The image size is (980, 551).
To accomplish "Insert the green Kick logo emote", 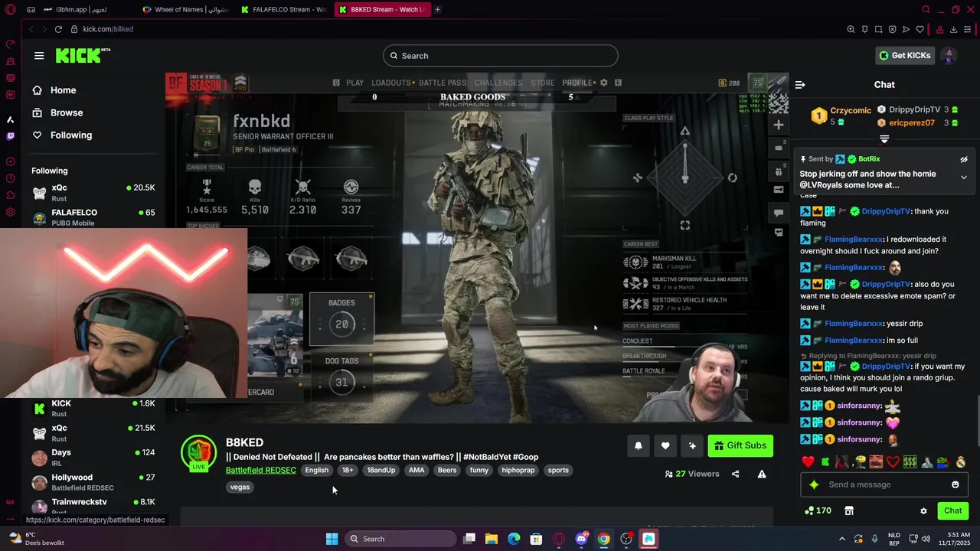I will tap(825, 462).
